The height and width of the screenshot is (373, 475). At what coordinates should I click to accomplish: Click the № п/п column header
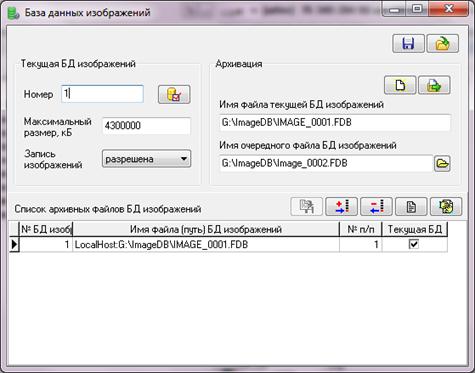point(360,229)
